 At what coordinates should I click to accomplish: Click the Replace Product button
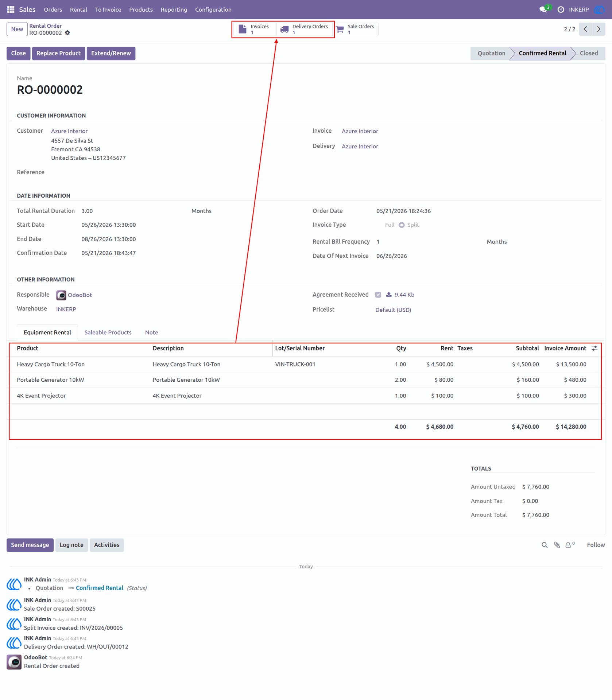pyautogui.click(x=58, y=53)
